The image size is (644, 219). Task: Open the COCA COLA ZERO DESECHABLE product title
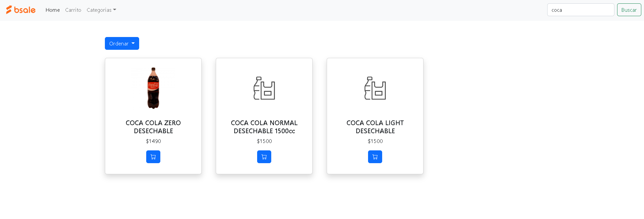tap(153, 127)
